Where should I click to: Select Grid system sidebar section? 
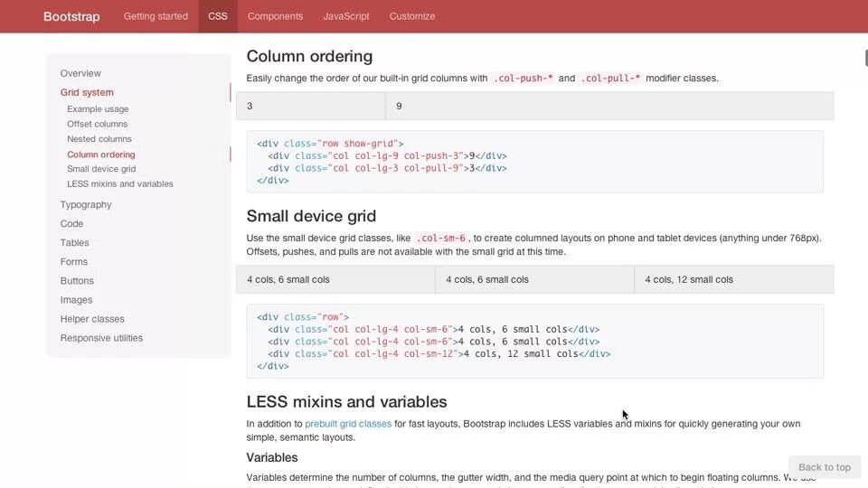tap(87, 92)
